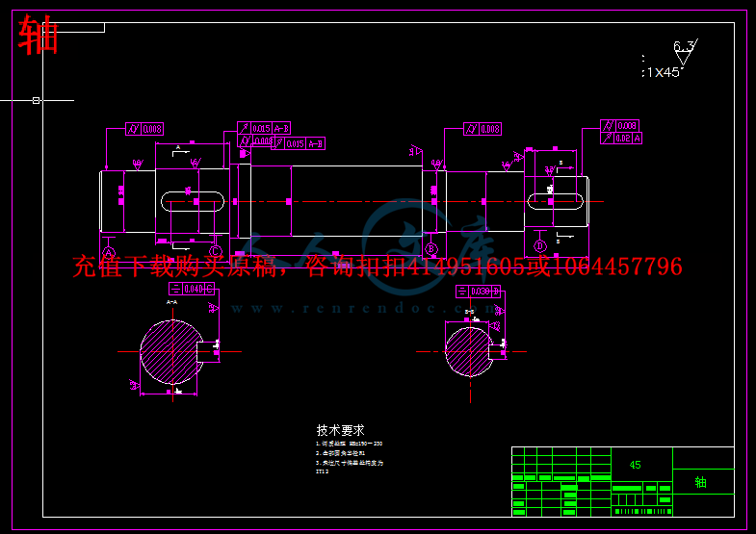Select the 0.038 D symmetry tolerance frame

[479, 292]
